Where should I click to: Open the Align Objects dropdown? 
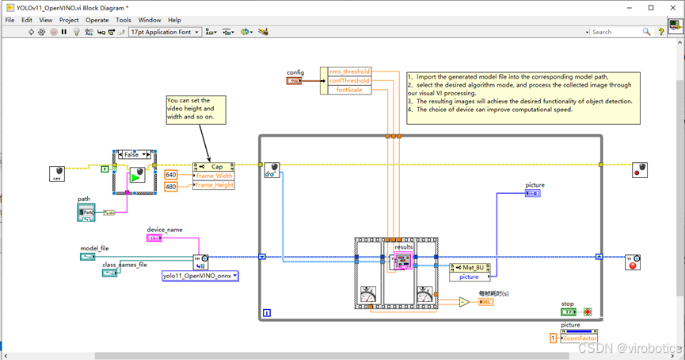tap(211, 32)
